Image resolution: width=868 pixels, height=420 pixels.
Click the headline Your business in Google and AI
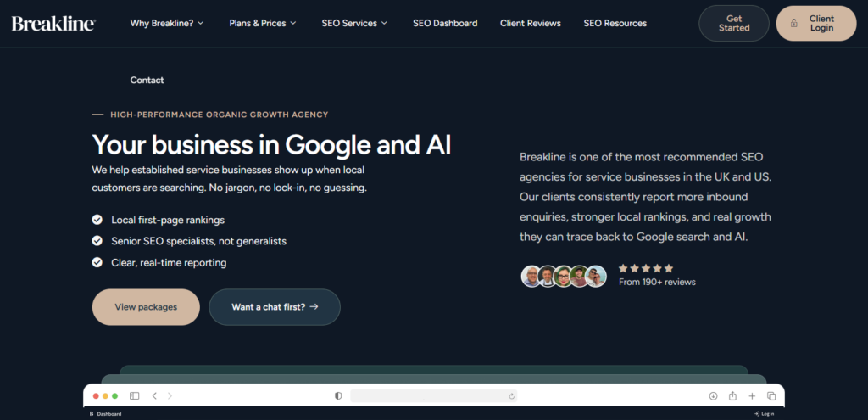tap(271, 144)
